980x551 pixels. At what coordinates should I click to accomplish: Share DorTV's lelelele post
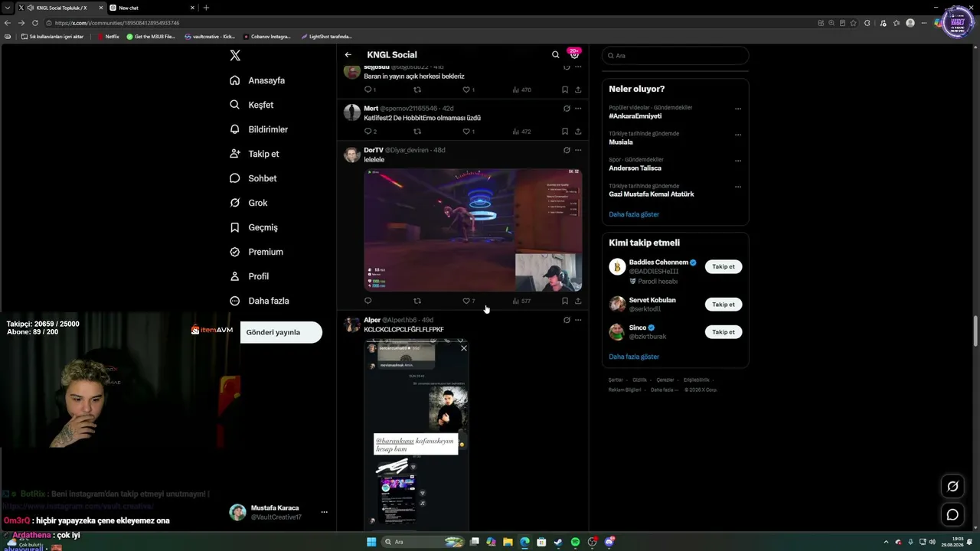tap(578, 301)
